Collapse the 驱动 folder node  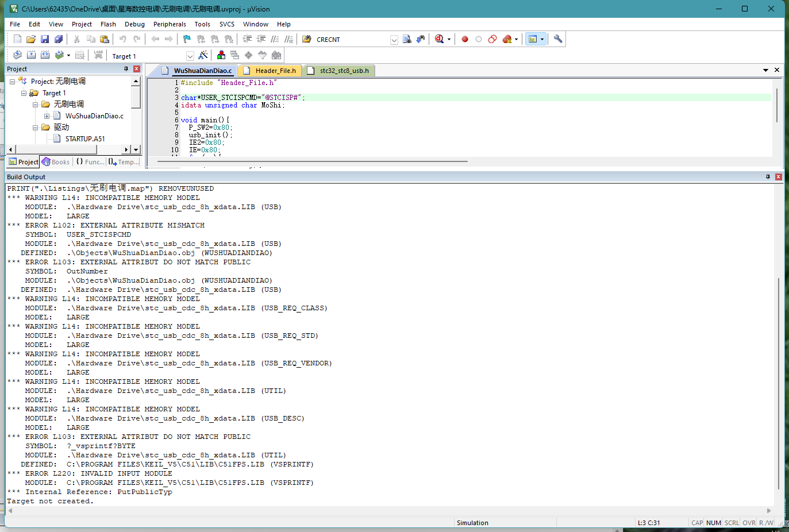tap(35, 128)
